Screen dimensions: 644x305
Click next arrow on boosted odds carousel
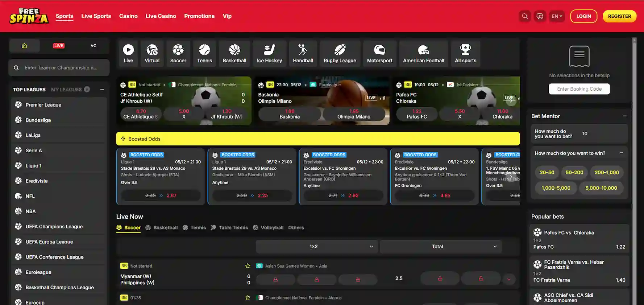[x=511, y=177]
